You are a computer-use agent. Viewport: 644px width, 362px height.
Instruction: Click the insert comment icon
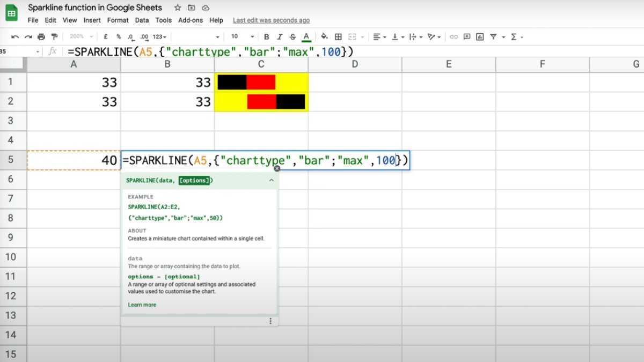click(x=467, y=37)
